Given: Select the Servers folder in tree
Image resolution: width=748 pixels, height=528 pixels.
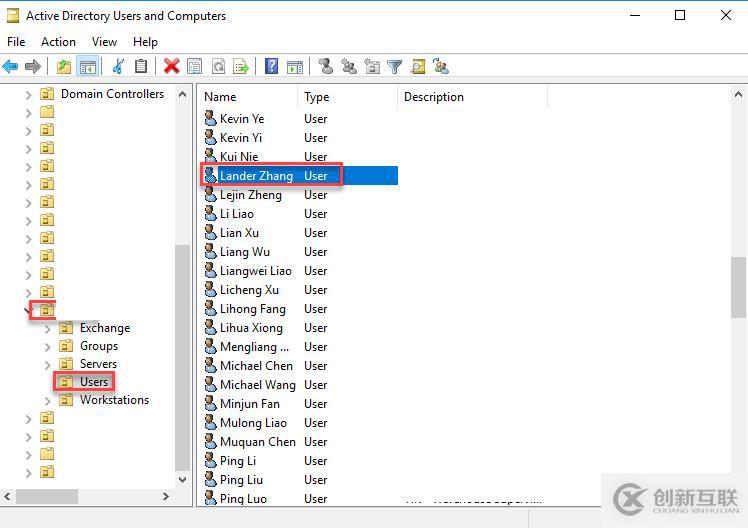Looking at the screenshot, I should (98, 364).
